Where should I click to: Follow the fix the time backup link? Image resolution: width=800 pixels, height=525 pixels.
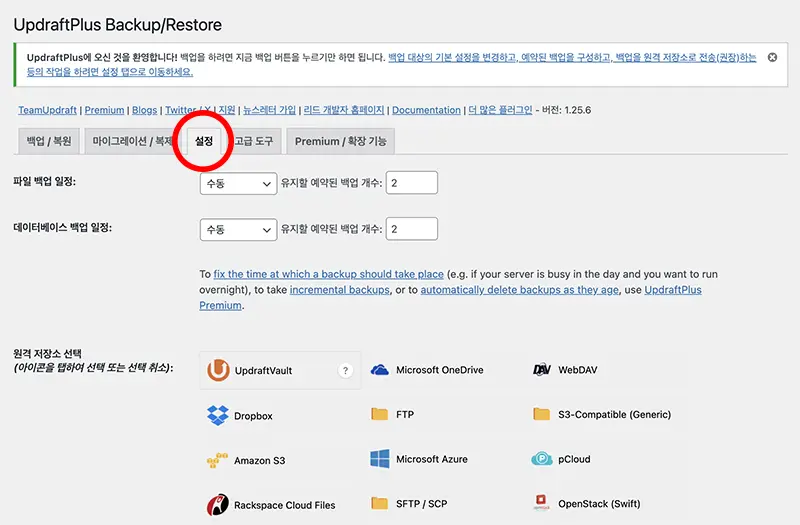coord(329,274)
